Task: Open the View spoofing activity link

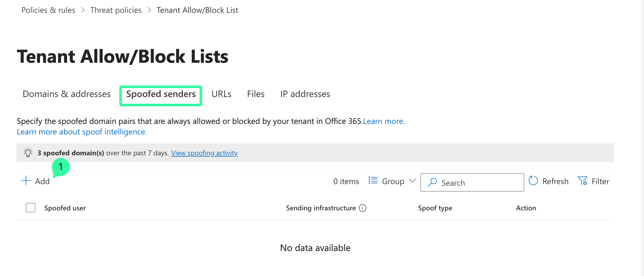Action: [x=204, y=153]
